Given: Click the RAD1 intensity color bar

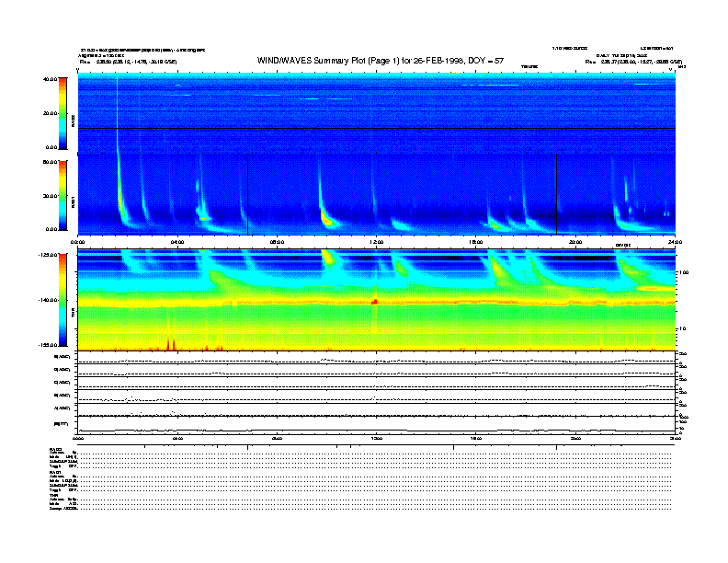Looking at the screenshot, I should coord(63,196).
